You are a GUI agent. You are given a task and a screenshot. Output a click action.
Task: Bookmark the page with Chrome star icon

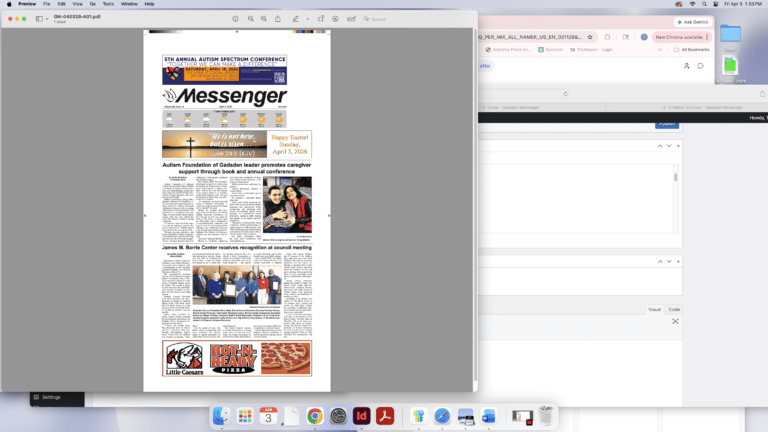coord(590,37)
